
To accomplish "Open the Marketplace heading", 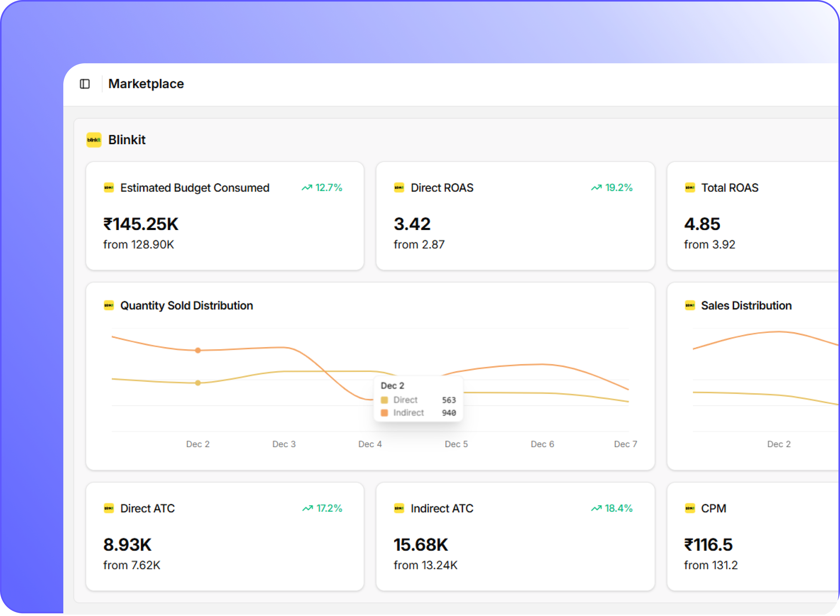I will pyautogui.click(x=146, y=84).
